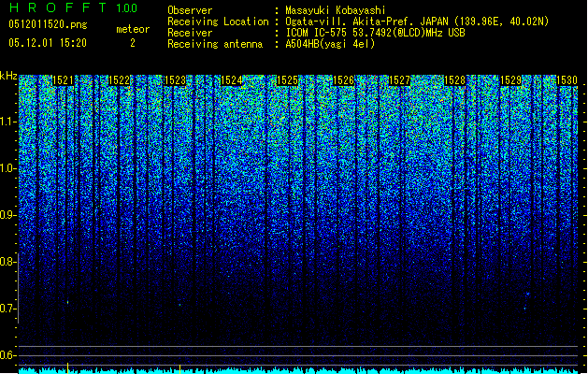
Task: Click the date stamp 05.12.01 15:20
Action: 48,43
